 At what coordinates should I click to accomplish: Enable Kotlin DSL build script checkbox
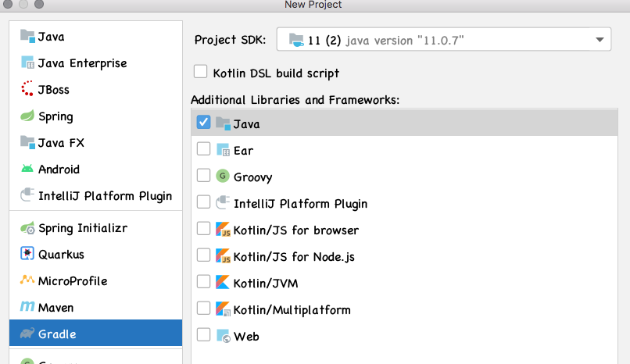tap(201, 72)
